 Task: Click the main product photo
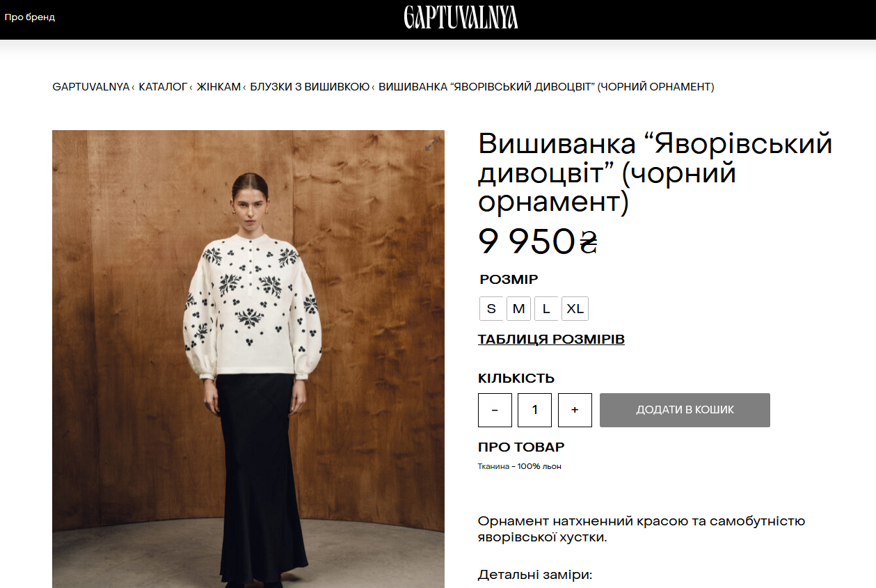pyautogui.click(x=248, y=359)
